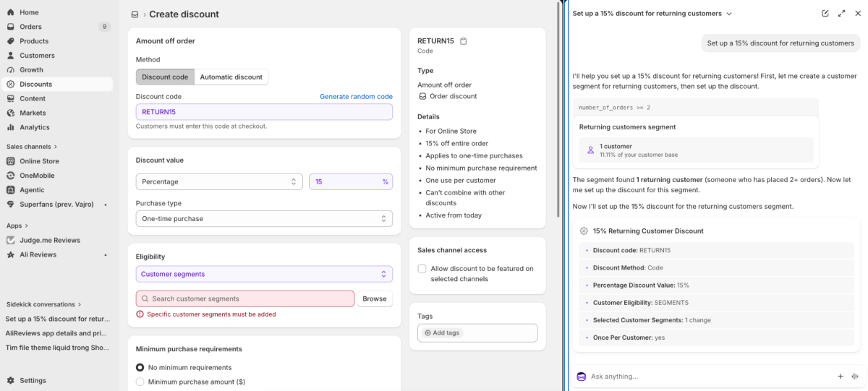This screenshot has height=391, width=868.
Task: Open the Customers person icon
Action: click(x=11, y=56)
